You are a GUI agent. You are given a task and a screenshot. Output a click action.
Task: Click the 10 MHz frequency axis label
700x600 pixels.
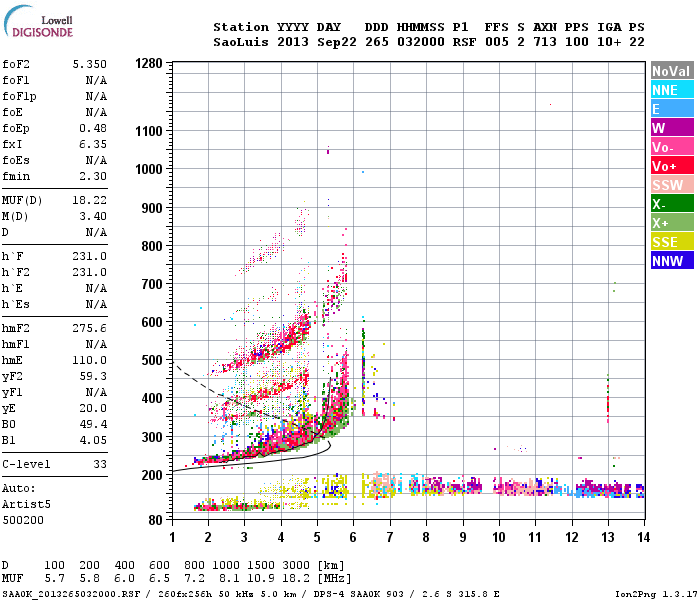click(x=499, y=537)
